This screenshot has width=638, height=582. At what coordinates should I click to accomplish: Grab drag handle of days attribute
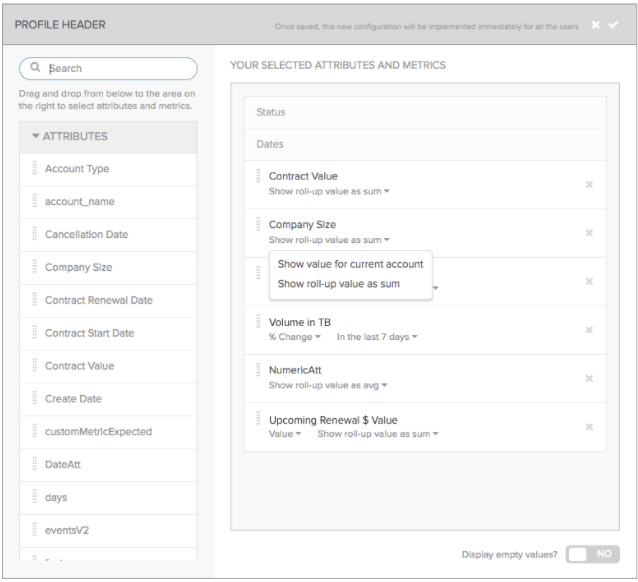[35, 497]
